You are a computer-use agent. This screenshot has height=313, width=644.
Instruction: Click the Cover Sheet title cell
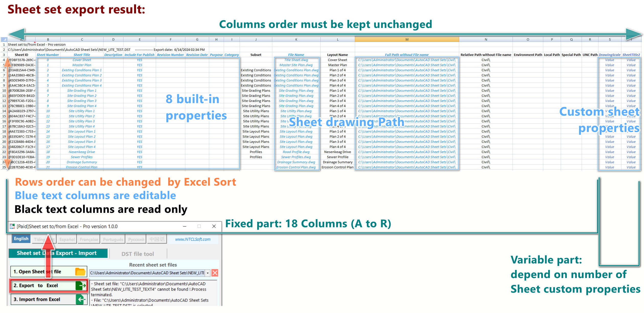pos(82,60)
